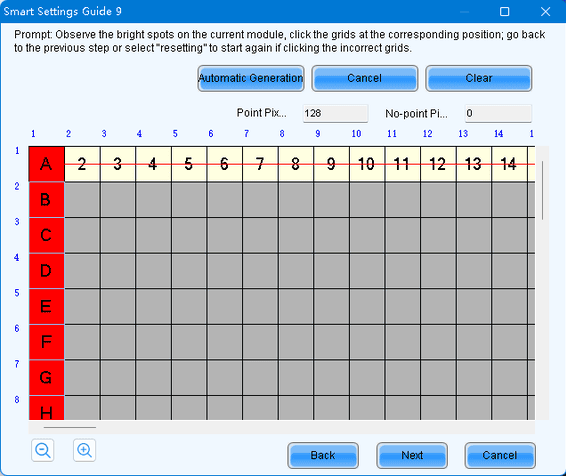Click the Cancel button beside Automatic Generation
This screenshot has height=476, width=566.
[365, 78]
